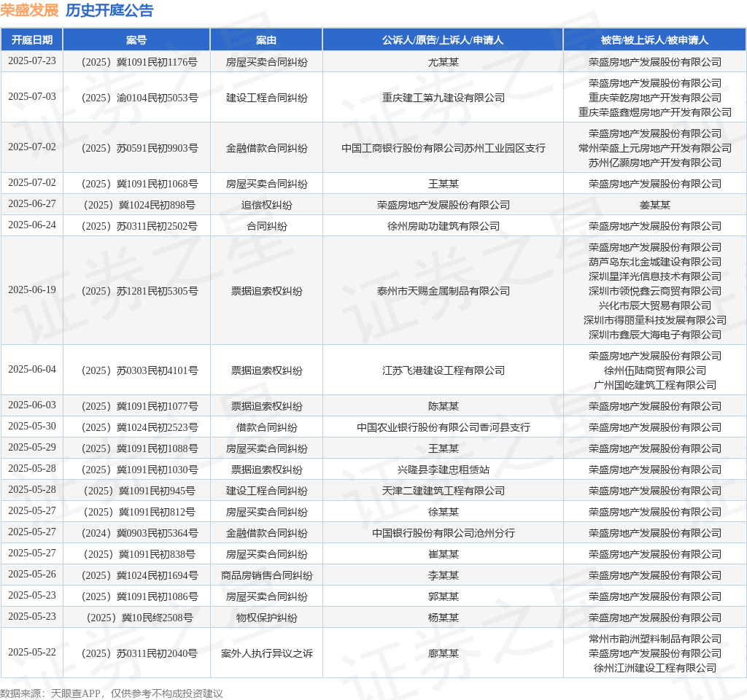Screen dimensions: 747x700
Task: Click case number 冀10民终2508号
Action: pos(139,618)
